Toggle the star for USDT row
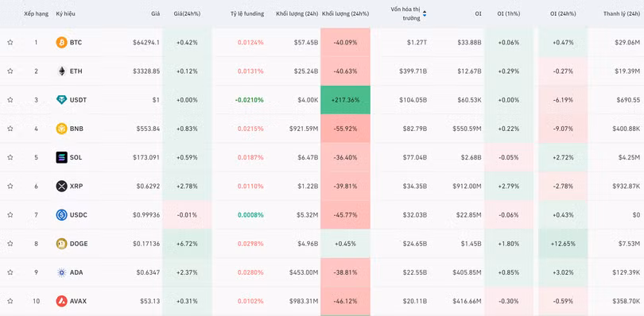644x316 pixels. coord(10,100)
